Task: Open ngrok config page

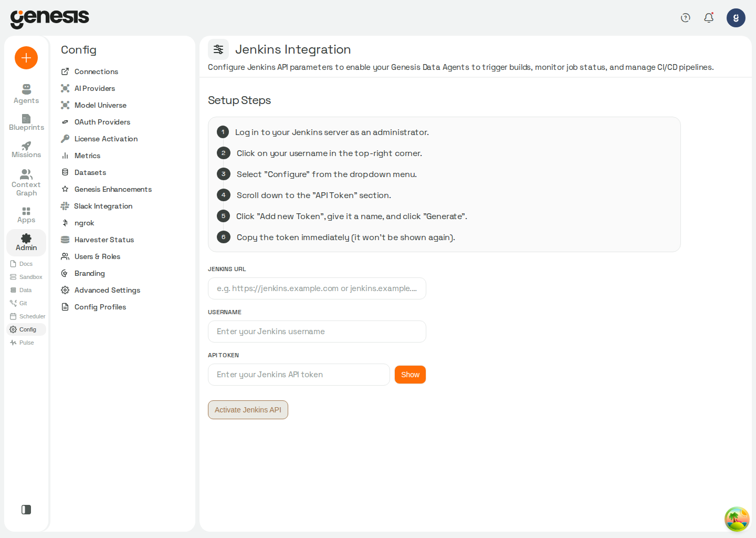Action: click(x=78, y=223)
